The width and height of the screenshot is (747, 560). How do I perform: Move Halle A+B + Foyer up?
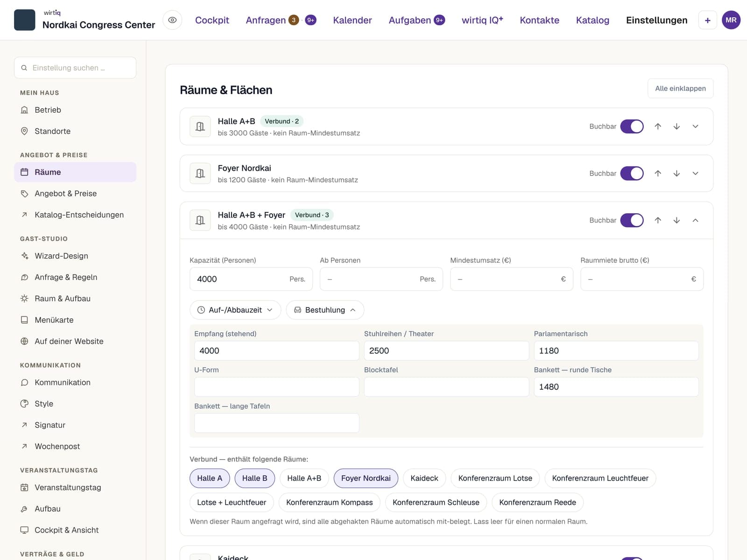tap(658, 220)
